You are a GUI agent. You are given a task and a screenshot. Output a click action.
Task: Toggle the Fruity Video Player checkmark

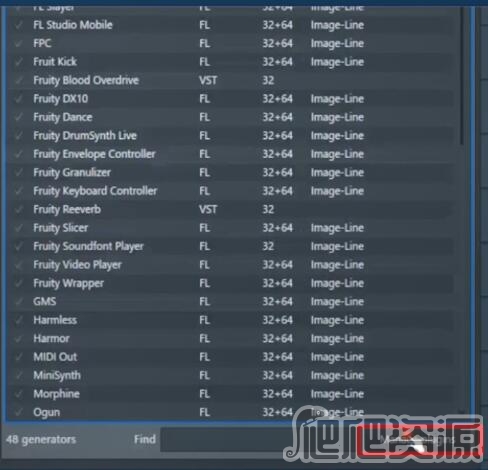19,265
